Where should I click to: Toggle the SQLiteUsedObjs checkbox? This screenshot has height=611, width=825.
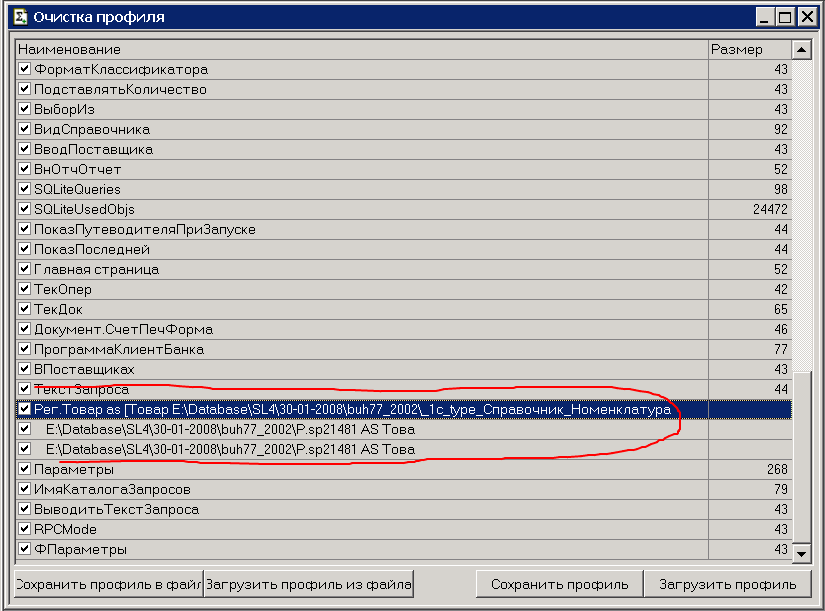point(25,210)
